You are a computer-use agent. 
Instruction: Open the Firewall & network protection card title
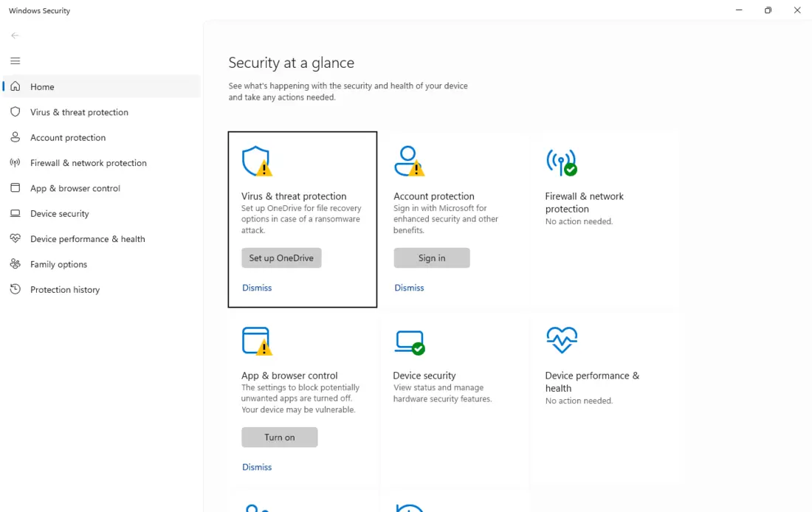pos(584,202)
